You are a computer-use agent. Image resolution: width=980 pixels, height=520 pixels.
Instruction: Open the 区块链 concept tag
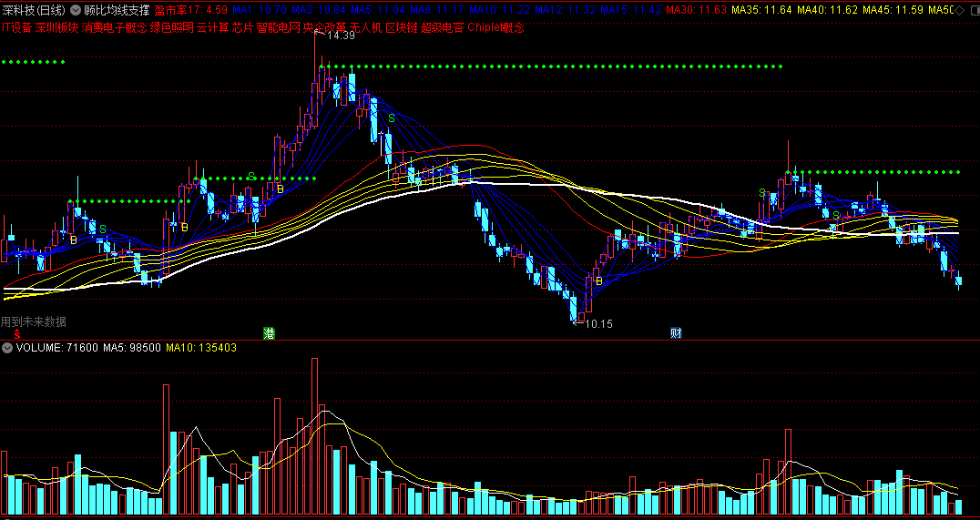coord(401,27)
